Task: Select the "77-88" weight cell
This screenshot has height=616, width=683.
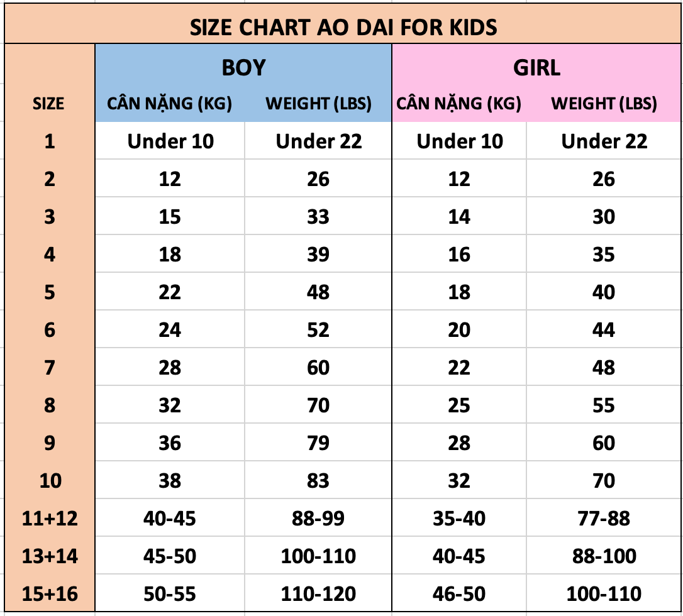Action: click(x=604, y=519)
